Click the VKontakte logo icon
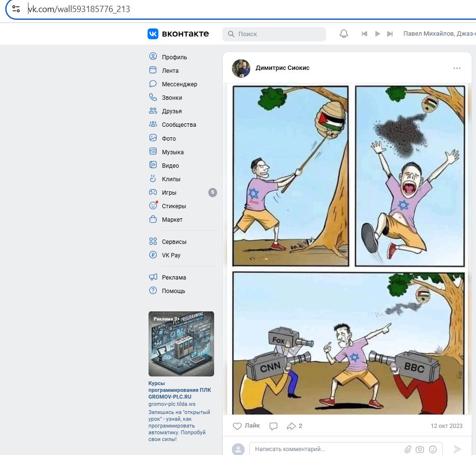The height and width of the screenshot is (455, 476). (153, 34)
